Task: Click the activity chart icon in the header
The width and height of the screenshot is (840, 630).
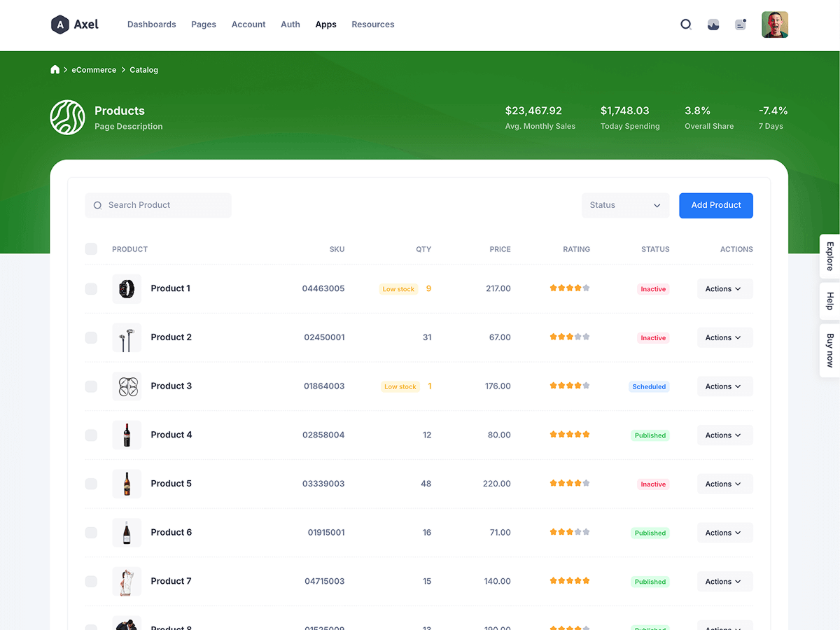Action: point(713,24)
